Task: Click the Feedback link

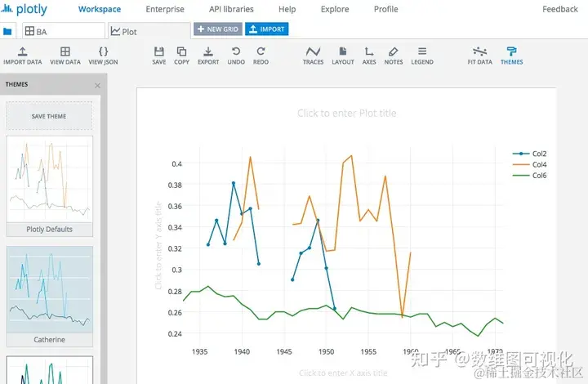Action: 560,9
